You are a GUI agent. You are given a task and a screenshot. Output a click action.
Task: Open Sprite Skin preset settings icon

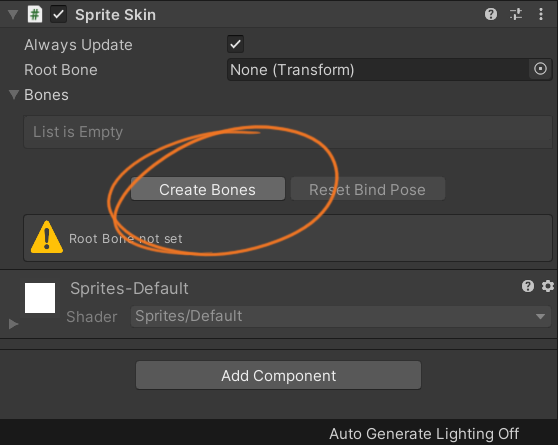pyautogui.click(x=516, y=14)
